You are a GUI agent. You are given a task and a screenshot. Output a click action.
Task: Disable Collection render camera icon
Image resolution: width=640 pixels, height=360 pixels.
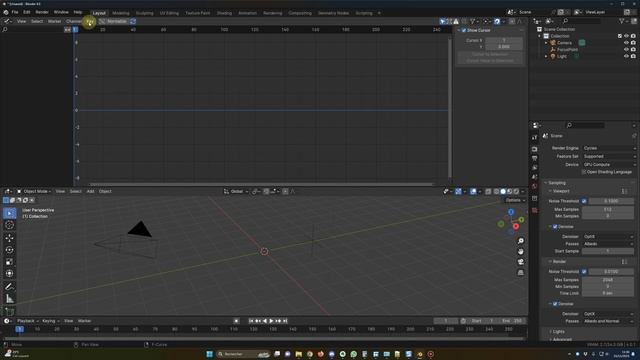point(633,36)
